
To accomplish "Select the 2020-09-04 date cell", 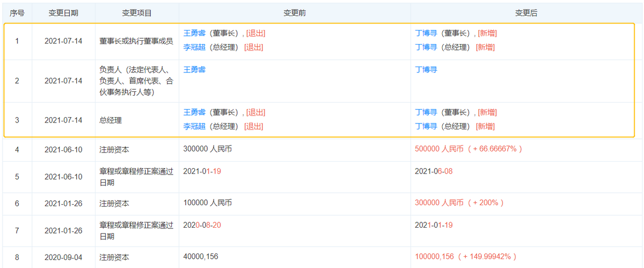I will click(x=63, y=257).
